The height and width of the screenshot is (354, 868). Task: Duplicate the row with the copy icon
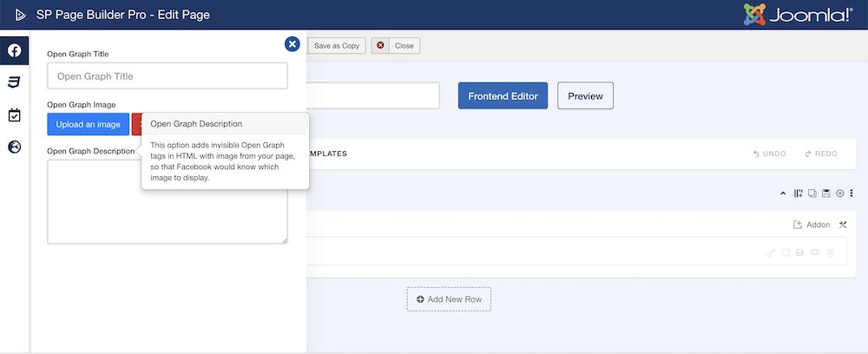click(x=812, y=193)
